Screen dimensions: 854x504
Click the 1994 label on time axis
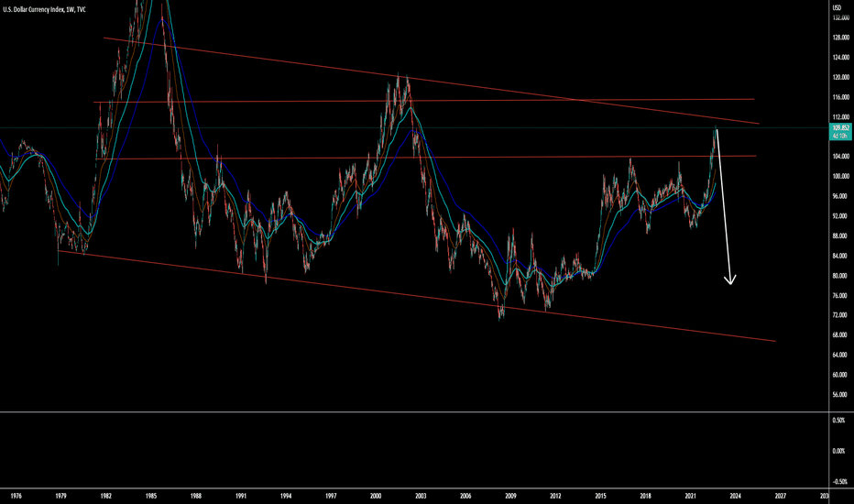pyautogui.click(x=286, y=496)
